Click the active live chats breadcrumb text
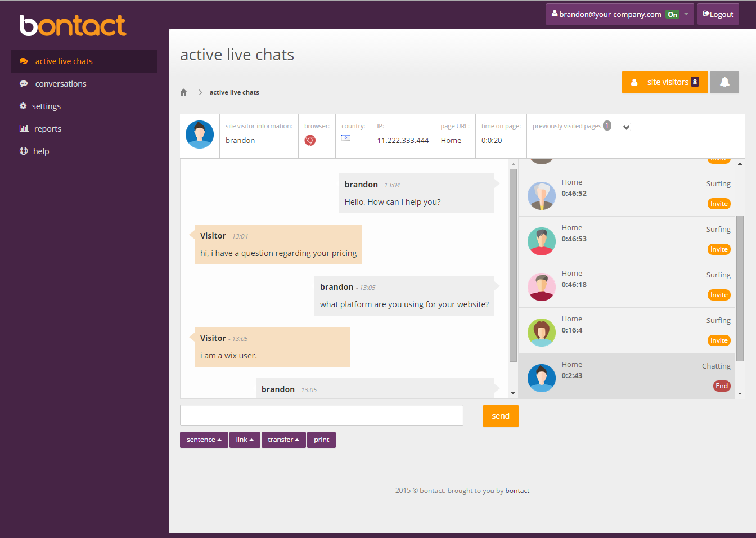Image resolution: width=756 pixels, height=538 pixels. tap(235, 92)
